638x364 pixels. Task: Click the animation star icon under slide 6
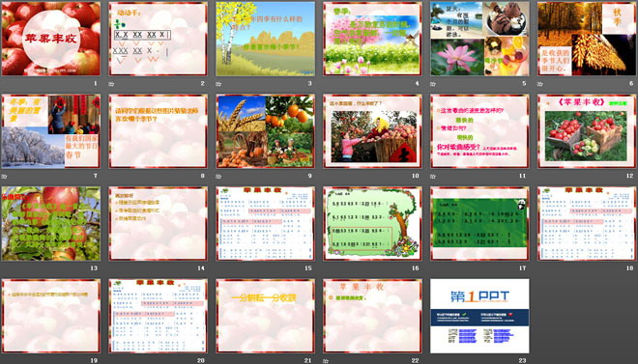tap(540, 84)
